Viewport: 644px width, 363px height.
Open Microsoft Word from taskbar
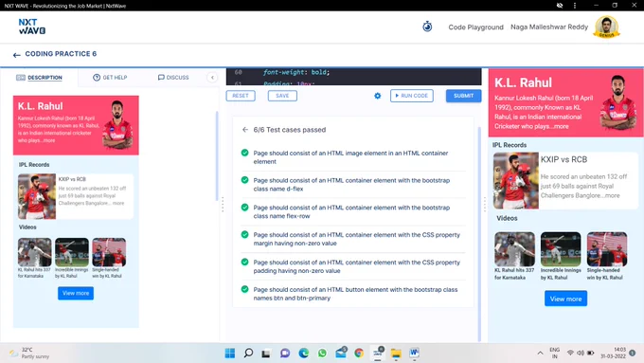(415, 353)
